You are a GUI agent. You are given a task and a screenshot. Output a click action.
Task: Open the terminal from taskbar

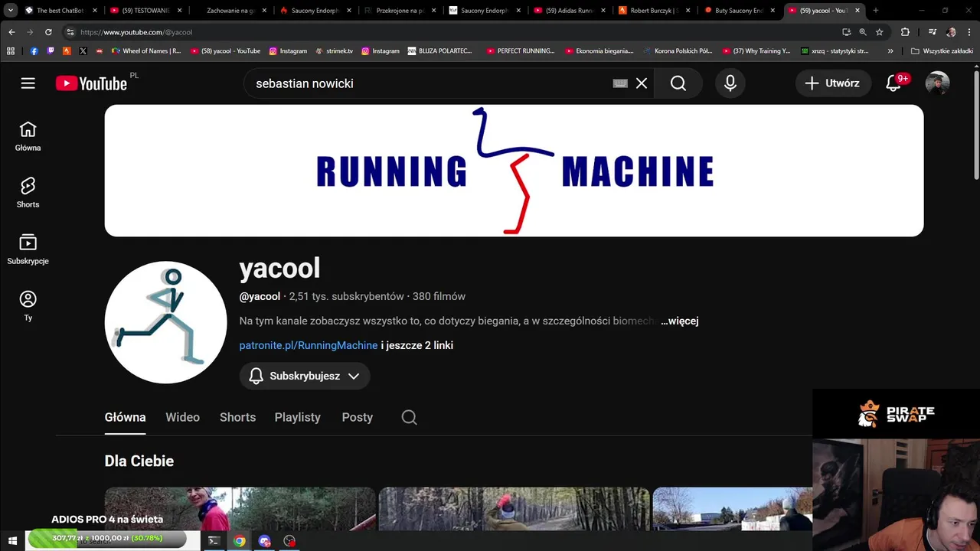(214, 541)
